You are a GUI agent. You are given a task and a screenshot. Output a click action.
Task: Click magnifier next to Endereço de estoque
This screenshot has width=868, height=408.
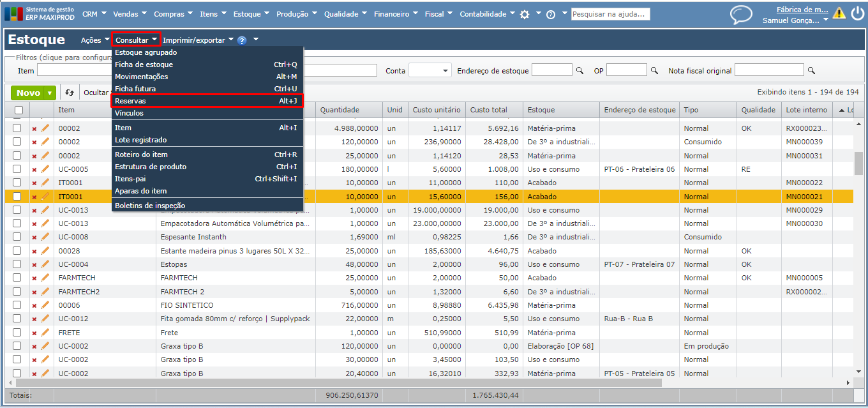pos(580,71)
